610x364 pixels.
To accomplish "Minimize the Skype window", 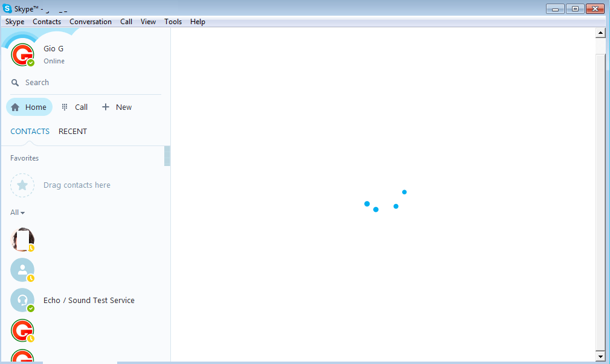I will (555, 8).
